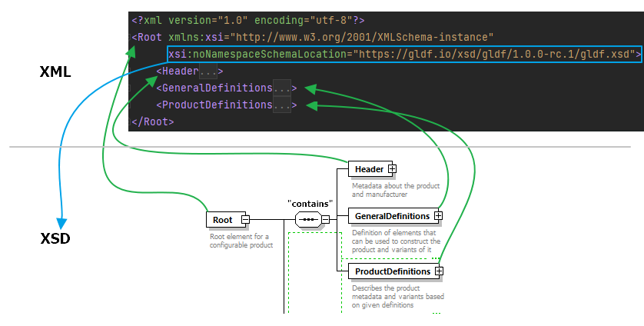Screen dimensions: 644x326
Task: Click the bold XML heading label
Action: click(55, 72)
